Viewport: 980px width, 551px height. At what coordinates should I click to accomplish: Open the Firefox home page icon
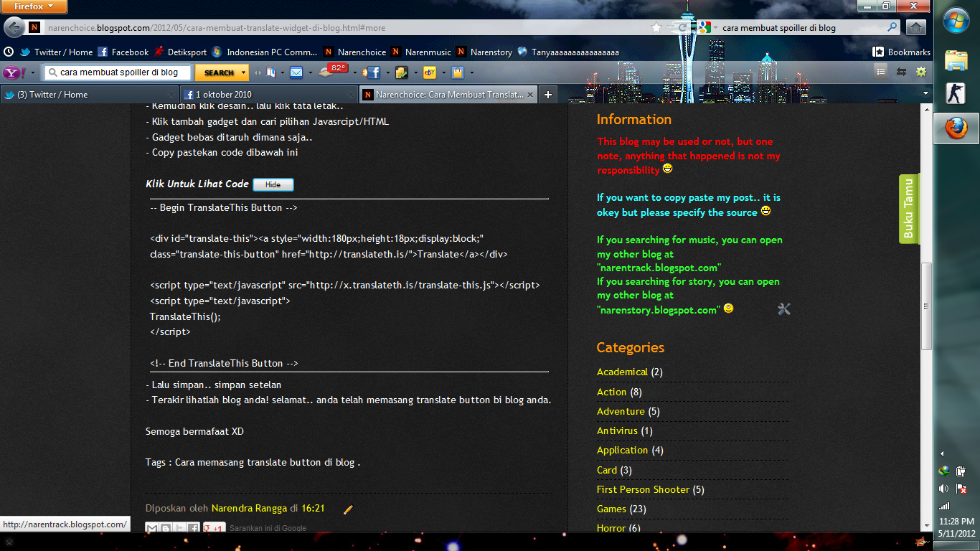[x=915, y=28]
